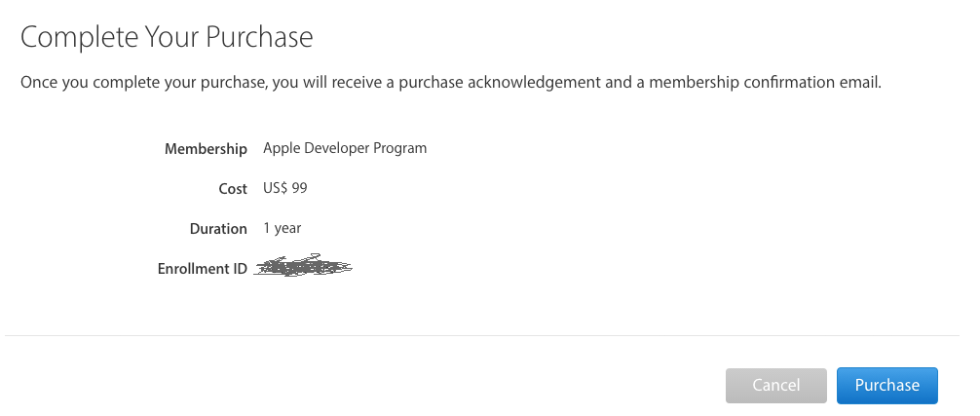This screenshot has width=980, height=416.
Task: Click the bold Enrollment ID label
Action: click(202, 269)
